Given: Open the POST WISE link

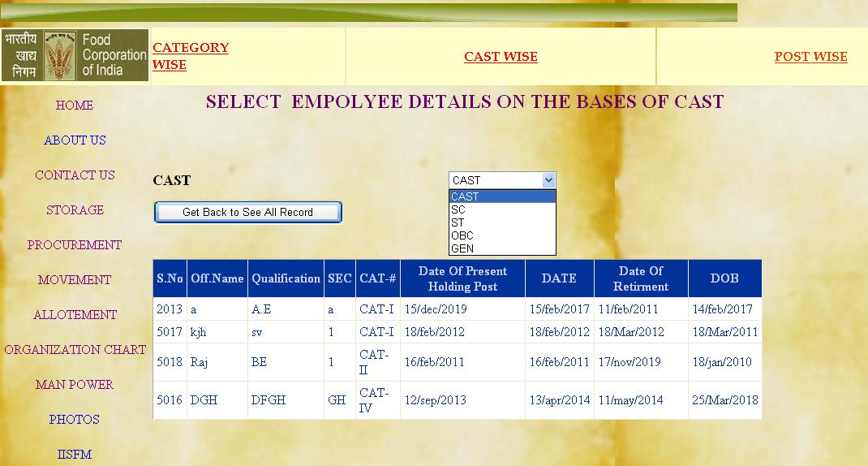Looking at the screenshot, I should click(811, 57).
